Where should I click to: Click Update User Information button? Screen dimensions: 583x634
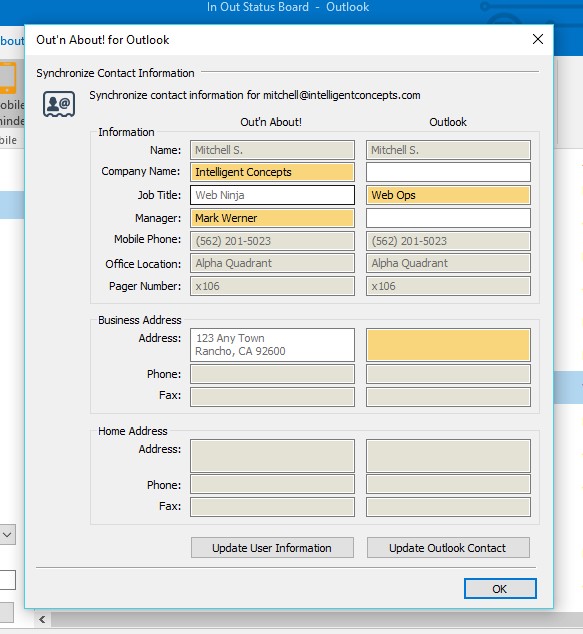272,548
